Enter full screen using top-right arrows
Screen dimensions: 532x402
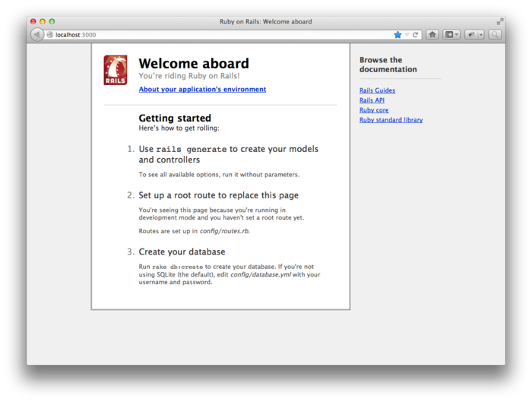[500, 21]
